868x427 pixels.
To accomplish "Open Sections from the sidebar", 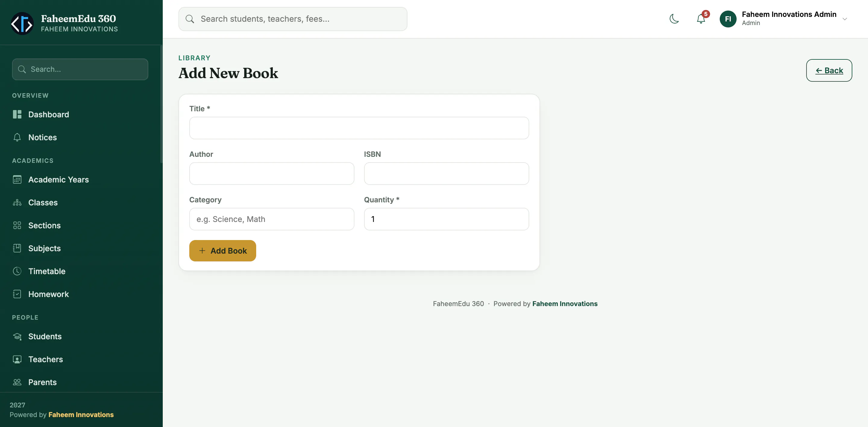I will tap(80, 226).
